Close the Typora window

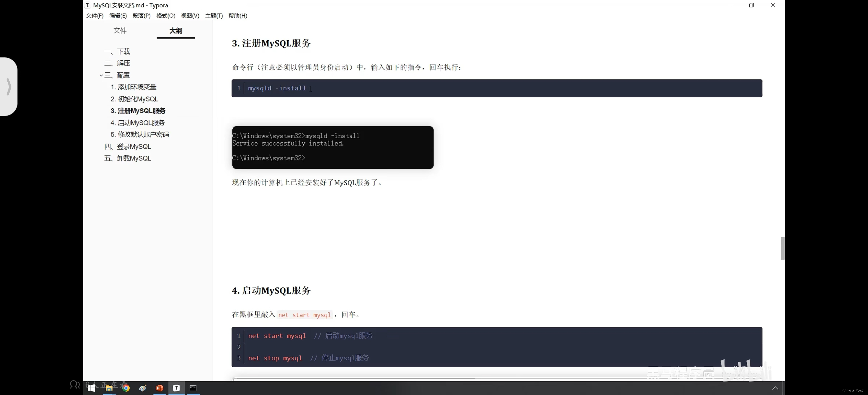[x=773, y=5]
